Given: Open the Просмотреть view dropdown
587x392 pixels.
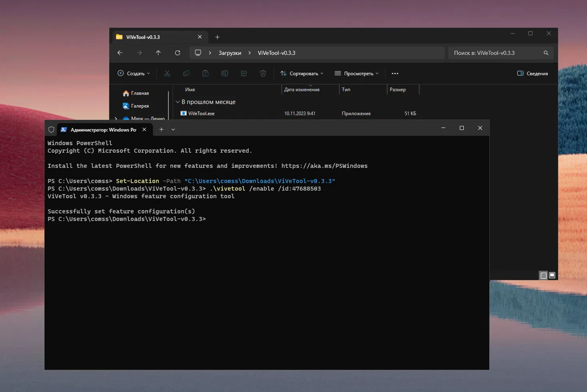Looking at the screenshot, I should pos(357,74).
